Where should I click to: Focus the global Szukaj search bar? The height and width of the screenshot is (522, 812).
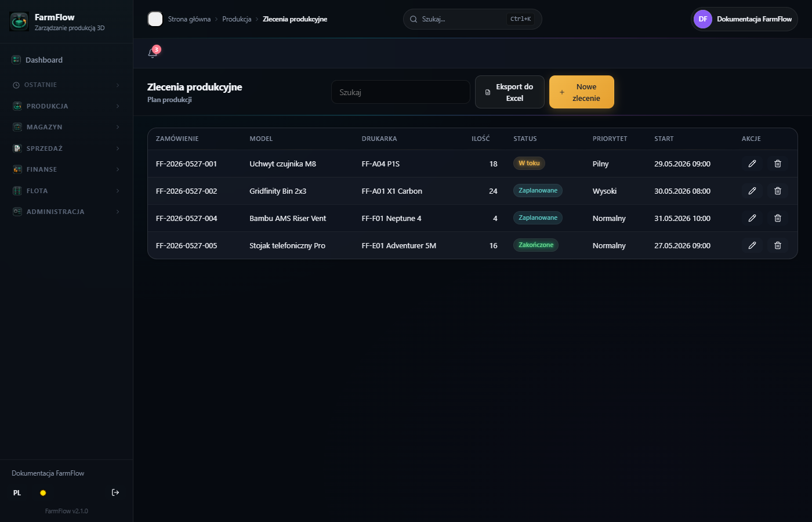tap(473, 19)
